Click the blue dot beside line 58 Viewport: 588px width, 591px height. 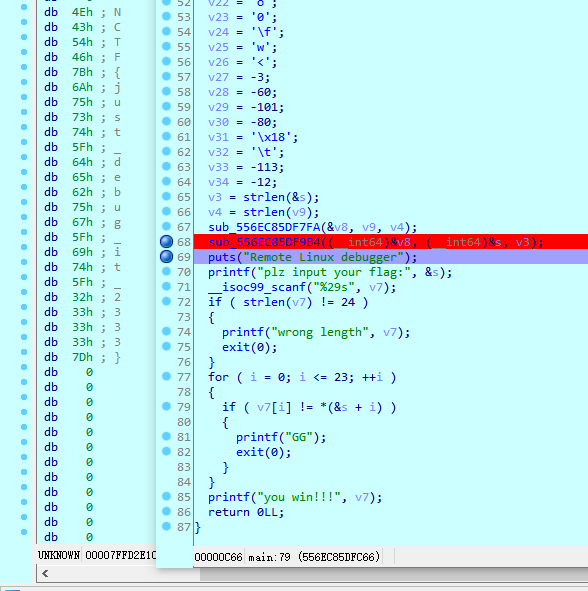(166, 92)
